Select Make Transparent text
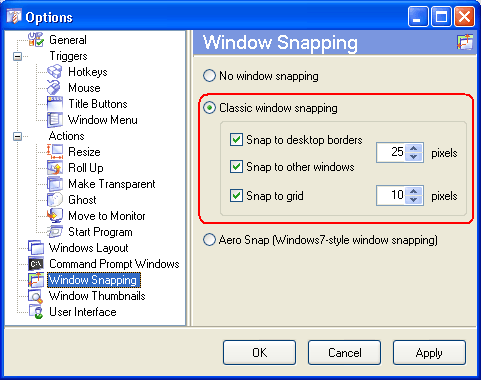The height and width of the screenshot is (380, 481). pyautogui.click(x=112, y=184)
